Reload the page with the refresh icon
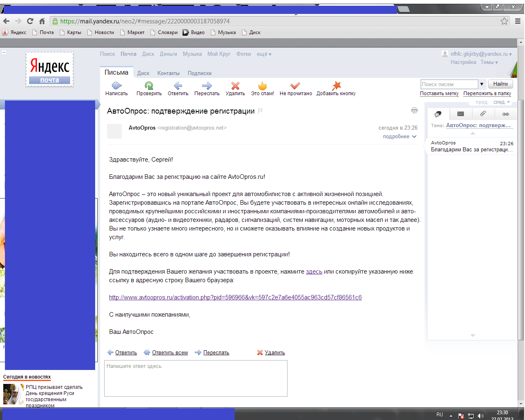 (30, 21)
